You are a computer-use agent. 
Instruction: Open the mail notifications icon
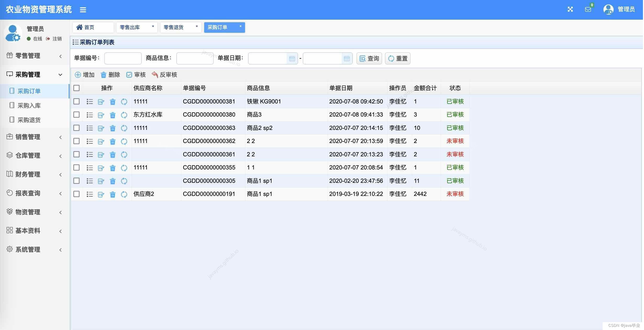588,9
